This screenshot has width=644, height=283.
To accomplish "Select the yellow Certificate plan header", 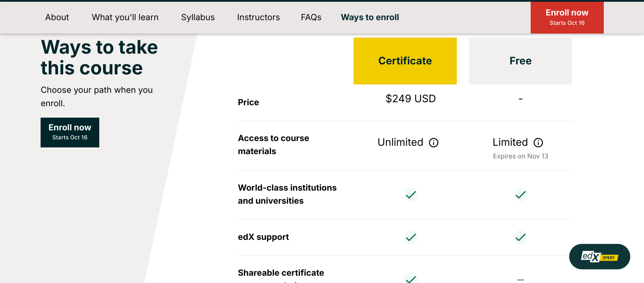I will [405, 61].
